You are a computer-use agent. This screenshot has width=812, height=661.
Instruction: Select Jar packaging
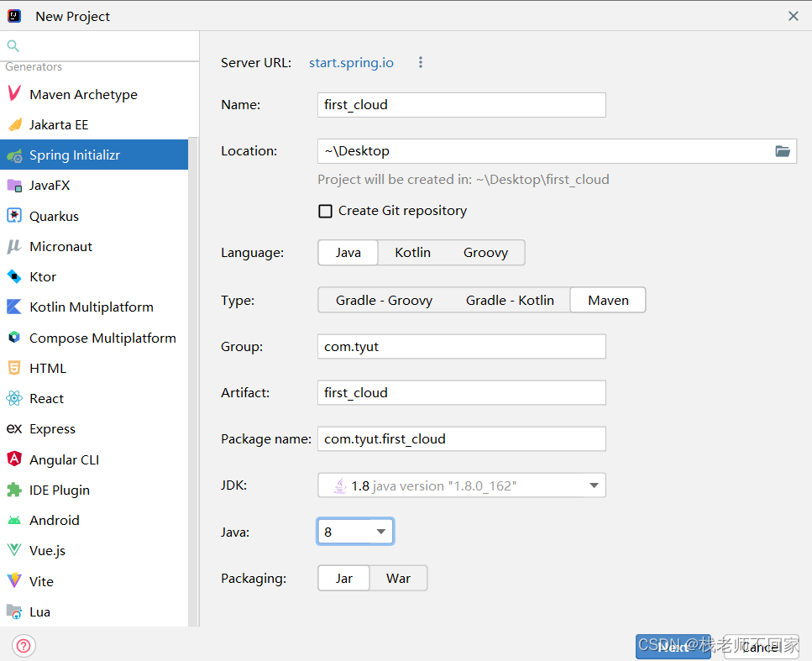coord(343,578)
